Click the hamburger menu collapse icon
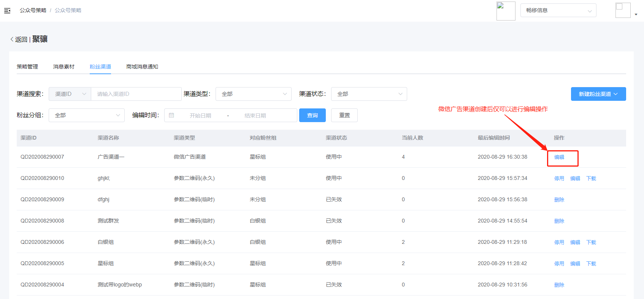 pos(7,11)
